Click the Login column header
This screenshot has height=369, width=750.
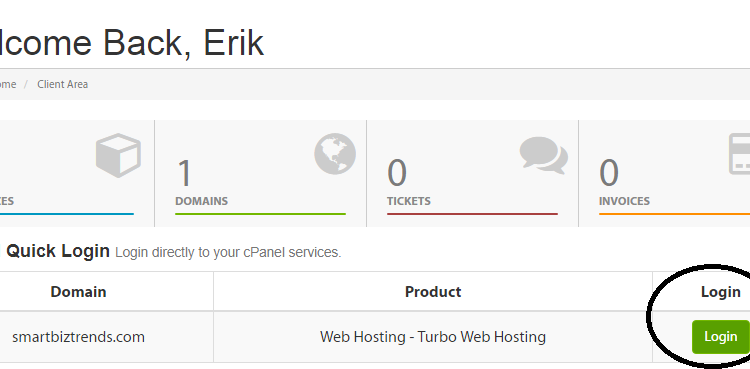(720, 292)
